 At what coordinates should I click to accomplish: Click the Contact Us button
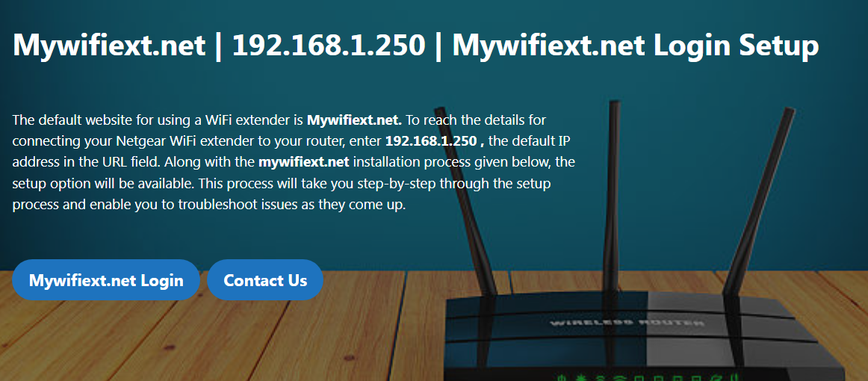(265, 279)
